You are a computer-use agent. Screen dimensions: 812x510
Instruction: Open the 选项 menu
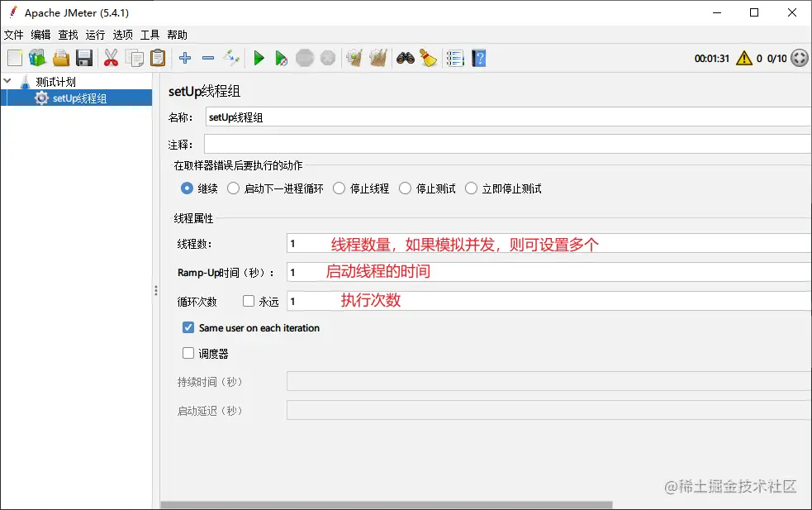click(123, 35)
